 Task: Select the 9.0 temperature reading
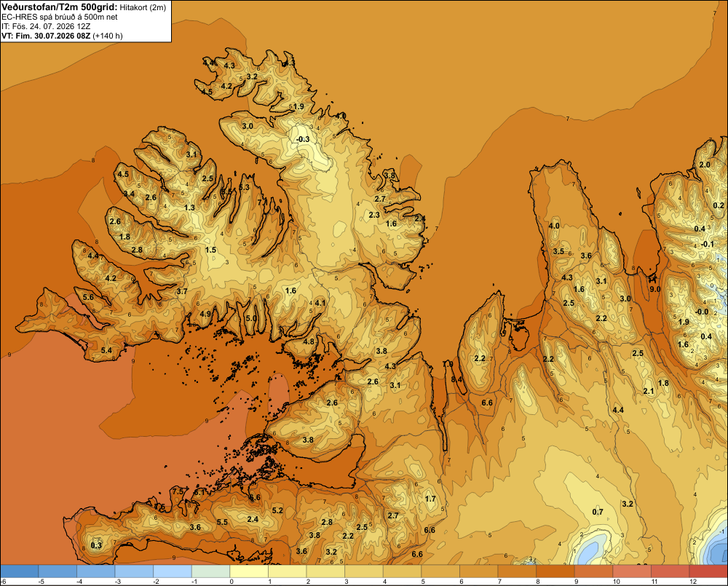pos(654,289)
